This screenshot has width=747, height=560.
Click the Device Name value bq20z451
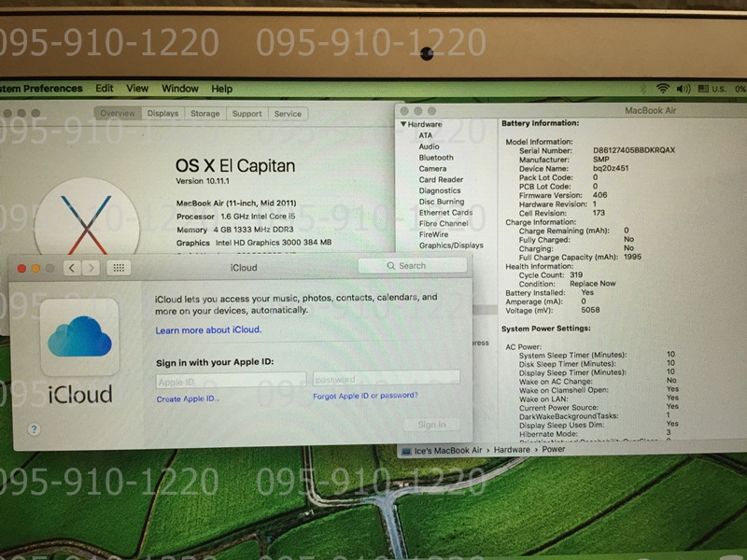pos(611,168)
